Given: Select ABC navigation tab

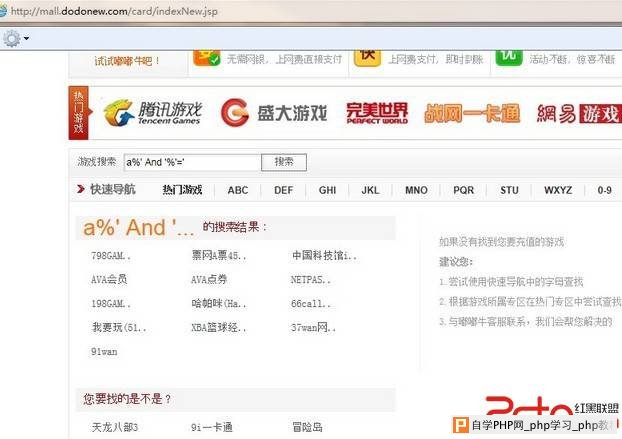Looking at the screenshot, I should (x=238, y=190).
